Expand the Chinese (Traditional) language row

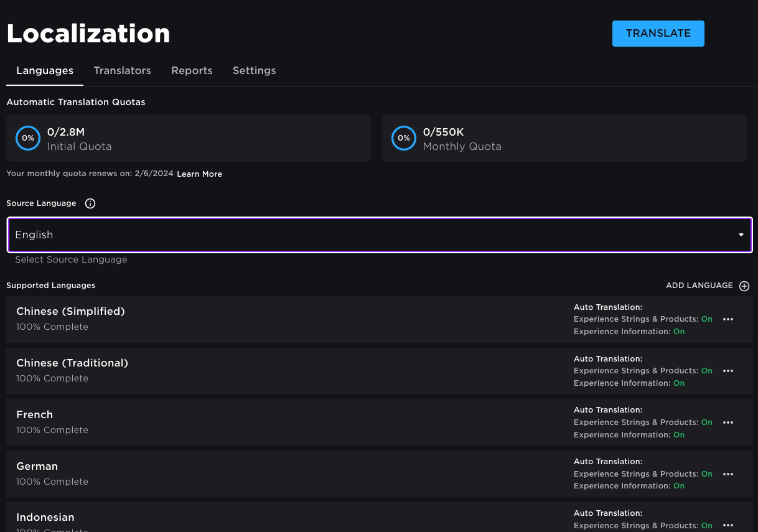(72, 363)
